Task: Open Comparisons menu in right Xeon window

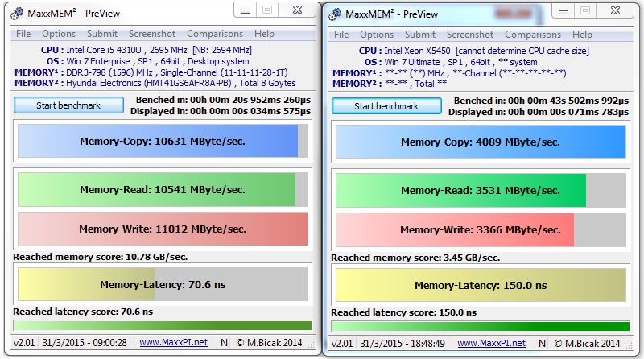Action: click(533, 35)
